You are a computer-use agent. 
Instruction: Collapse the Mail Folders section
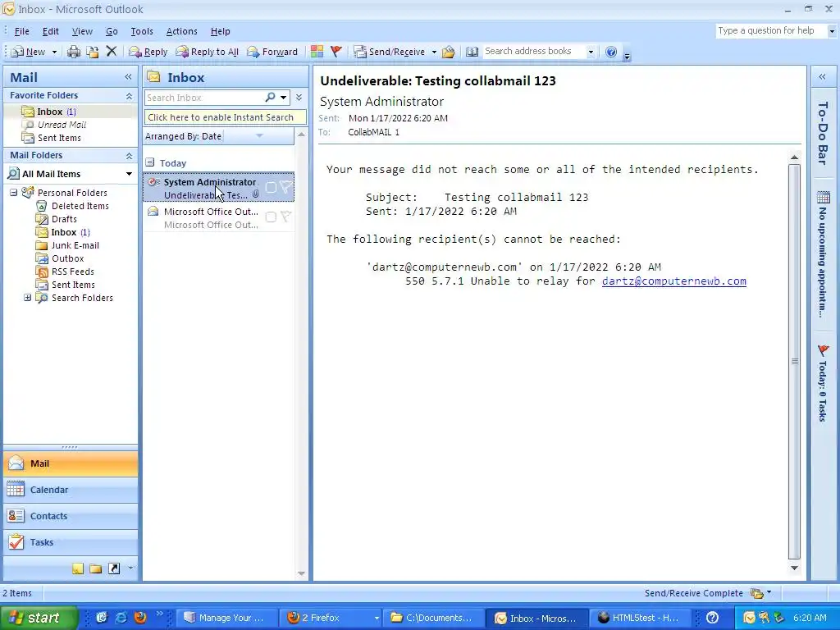pyautogui.click(x=129, y=156)
